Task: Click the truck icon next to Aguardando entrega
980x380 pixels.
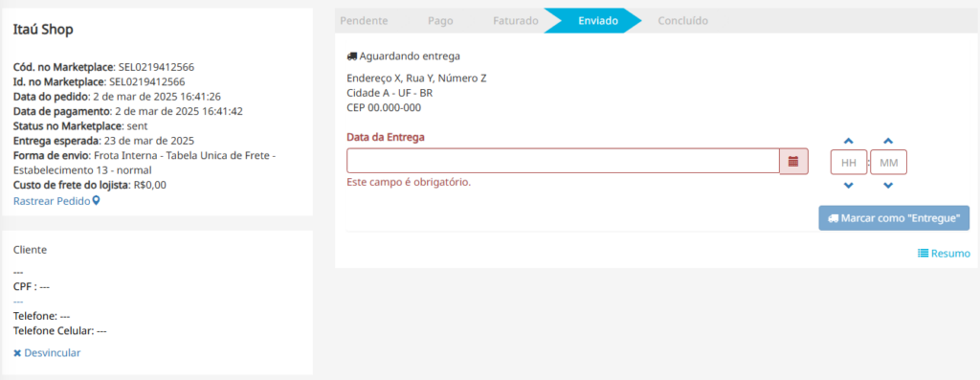Action: point(352,56)
